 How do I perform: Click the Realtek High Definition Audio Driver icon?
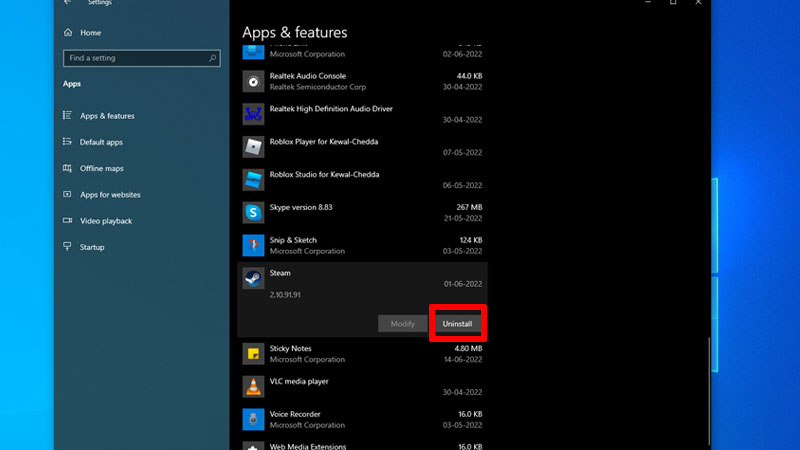[x=253, y=114]
